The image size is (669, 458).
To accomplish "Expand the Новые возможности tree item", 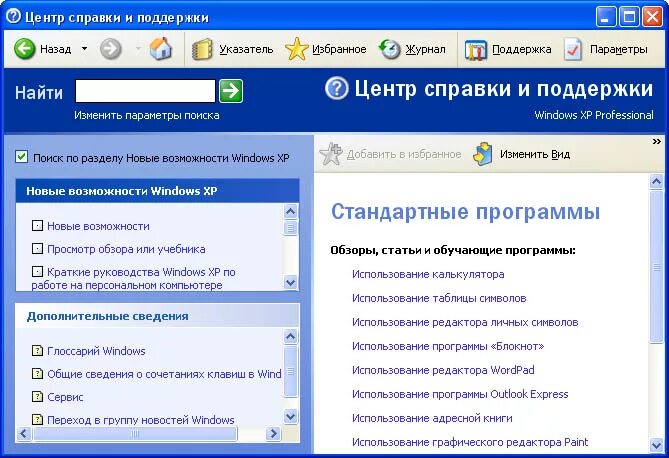I will pos(38,225).
